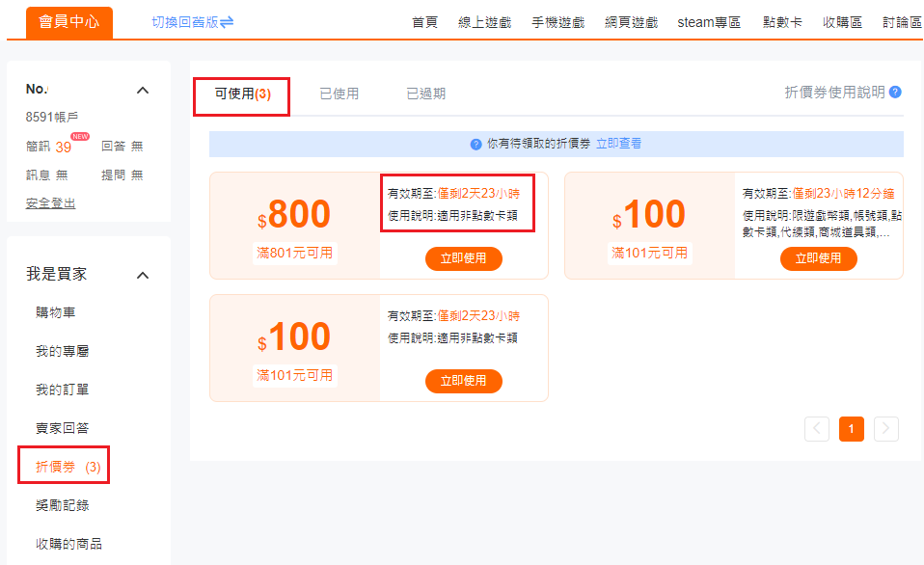Select page 1 in pagination
Image resolution: width=924 pixels, height=565 pixels.
(851, 429)
